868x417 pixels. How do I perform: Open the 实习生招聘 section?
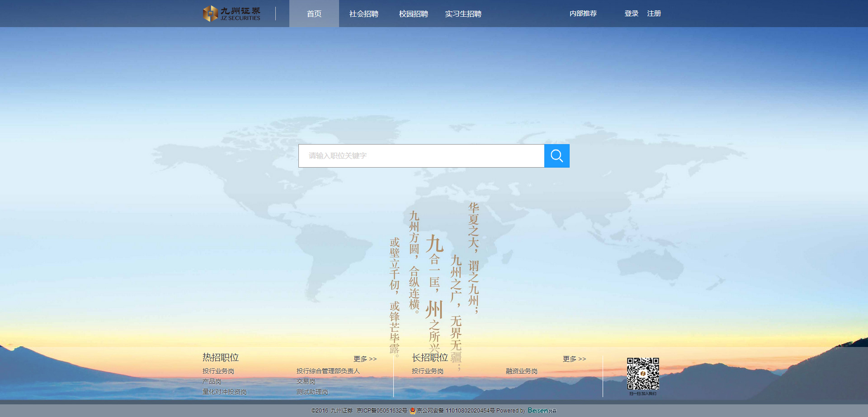[x=463, y=14]
